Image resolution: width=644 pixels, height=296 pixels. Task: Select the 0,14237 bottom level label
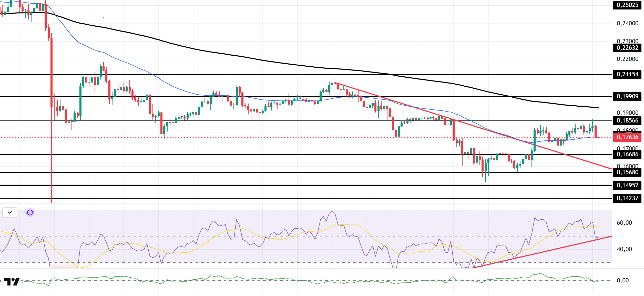627,198
